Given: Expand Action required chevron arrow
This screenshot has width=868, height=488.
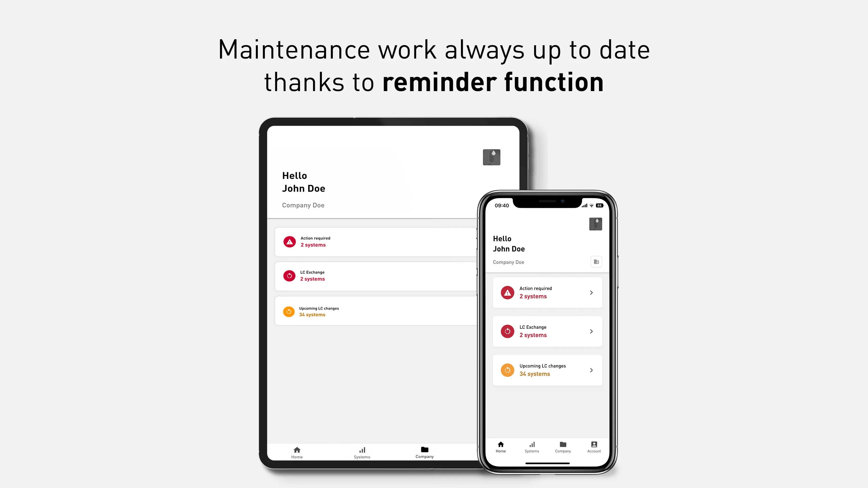Looking at the screenshot, I should click(591, 293).
